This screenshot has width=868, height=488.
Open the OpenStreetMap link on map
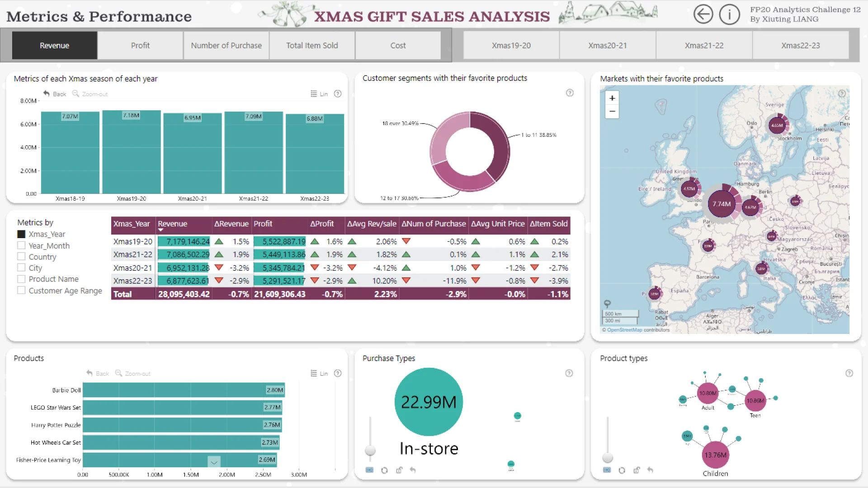tap(624, 330)
